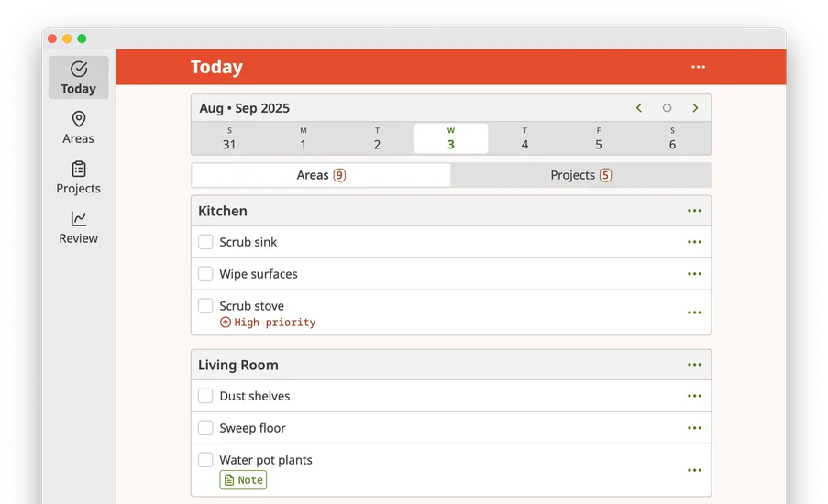
Task: Open the Projects sidebar section
Action: pos(79,178)
